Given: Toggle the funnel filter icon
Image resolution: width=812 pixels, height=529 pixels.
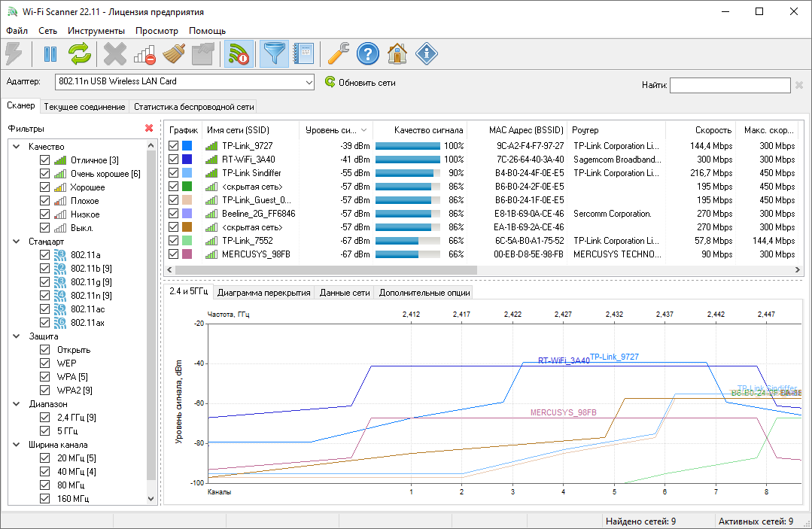Looking at the screenshot, I should point(274,54).
